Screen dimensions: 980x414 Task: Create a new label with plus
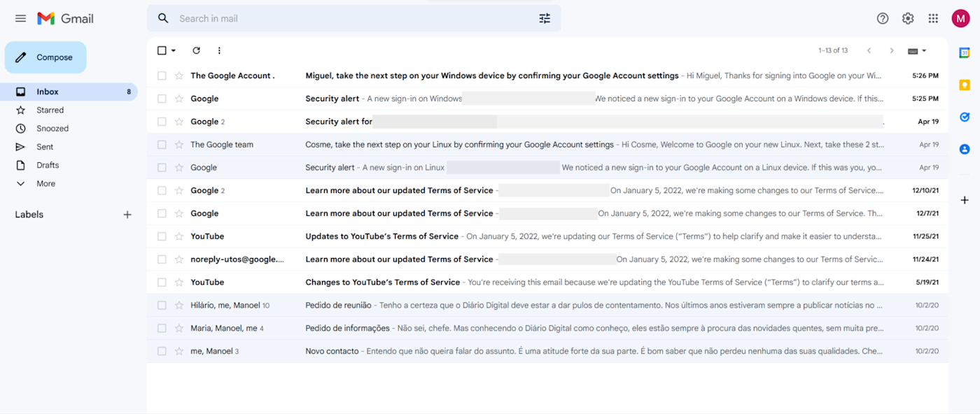tap(127, 215)
